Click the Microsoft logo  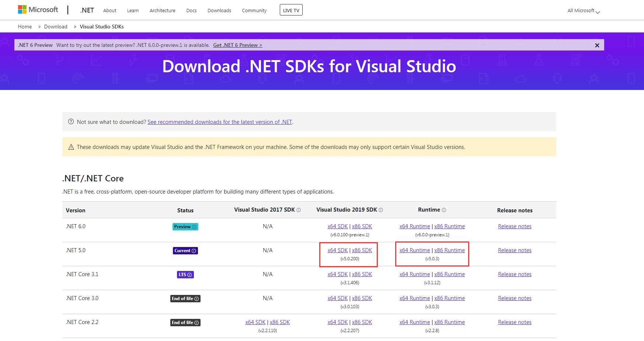[38, 10]
